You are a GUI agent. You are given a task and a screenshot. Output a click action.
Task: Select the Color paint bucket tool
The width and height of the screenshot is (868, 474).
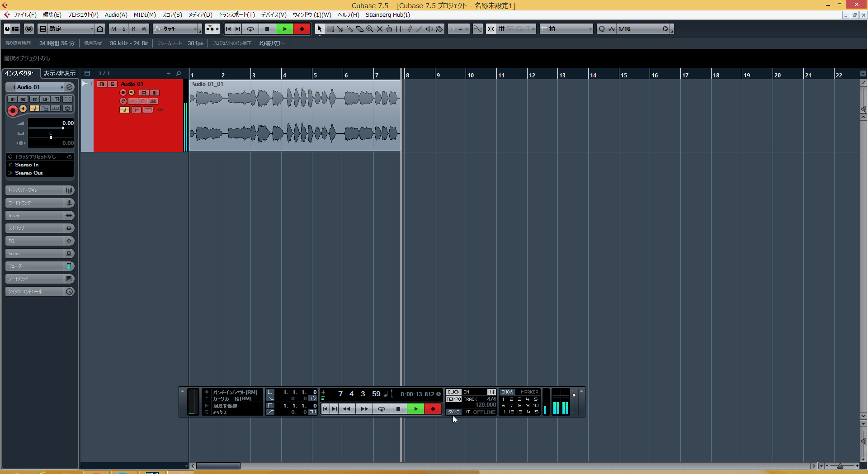click(x=439, y=29)
